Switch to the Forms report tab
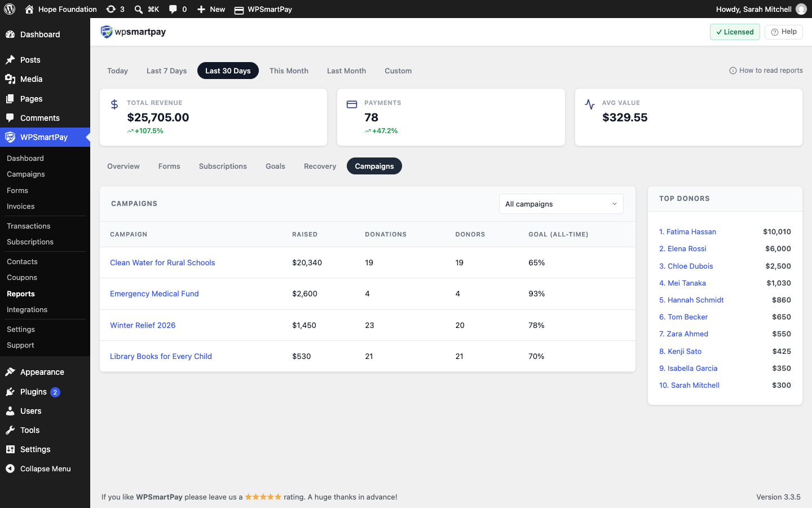The width and height of the screenshot is (812, 508). click(x=169, y=166)
